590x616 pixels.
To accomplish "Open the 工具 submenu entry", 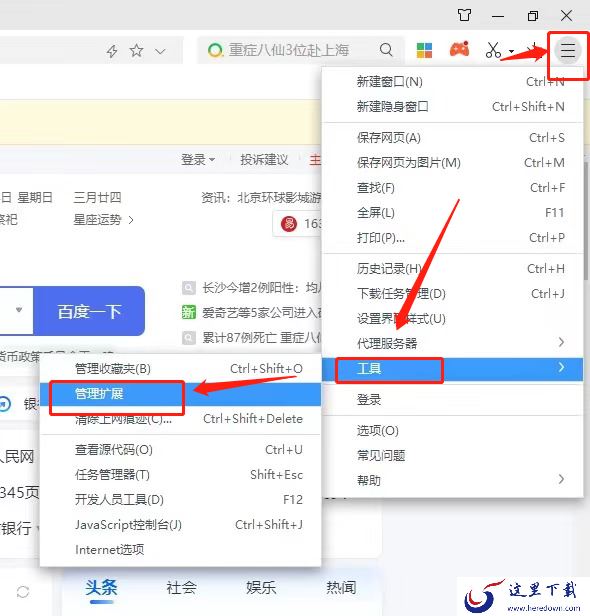I will pos(453,369).
